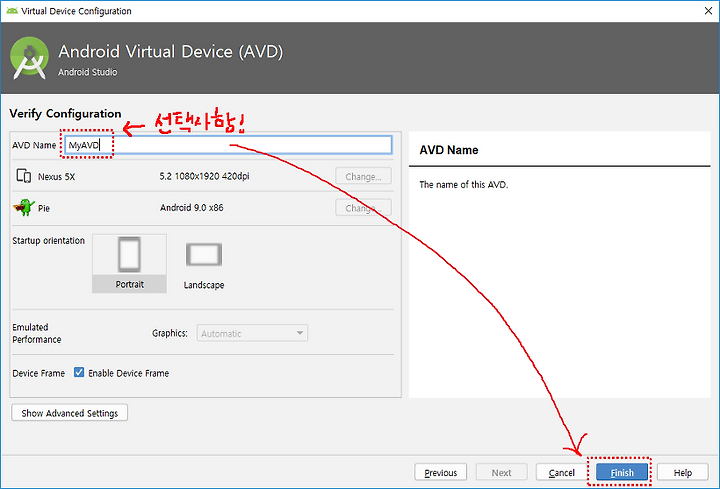Click Show Advanced Settings
The width and height of the screenshot is (720, 489).
point(69,413)
